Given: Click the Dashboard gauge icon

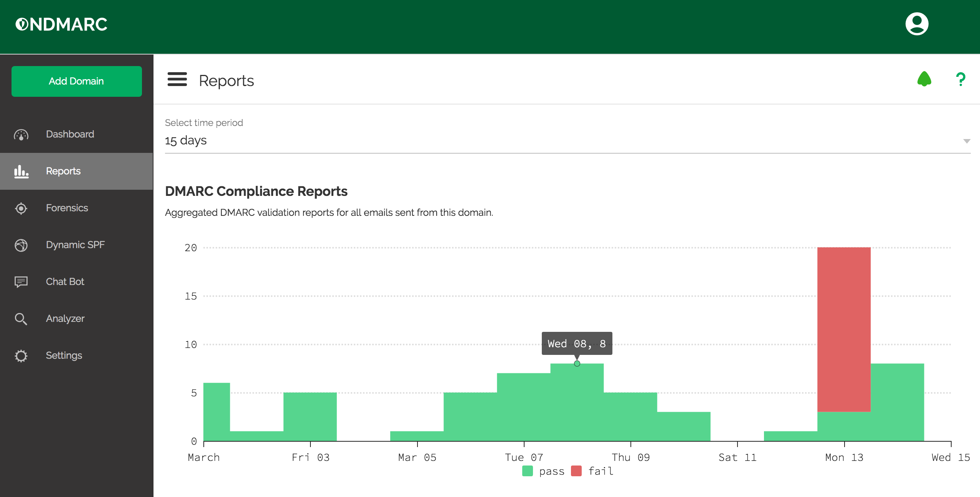Looking at the screenshot, I should [x=21, y=134].
